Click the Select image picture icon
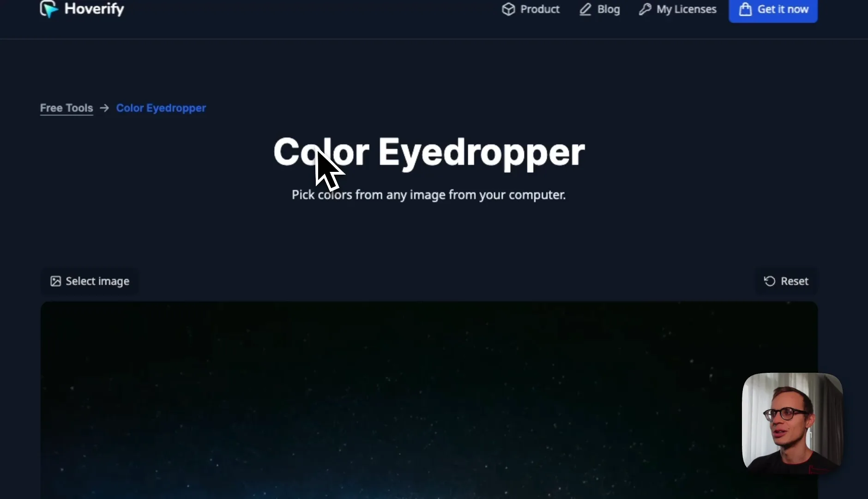 pos(55,281)
